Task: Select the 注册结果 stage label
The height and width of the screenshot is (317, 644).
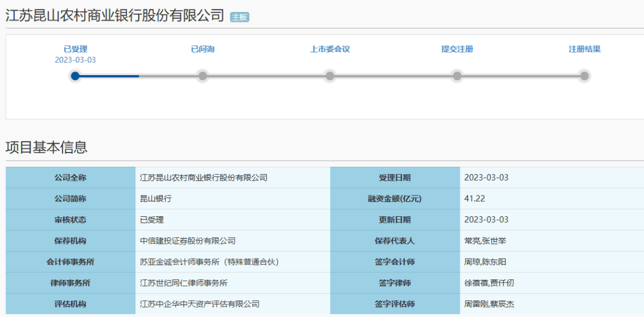Action: 584,49
